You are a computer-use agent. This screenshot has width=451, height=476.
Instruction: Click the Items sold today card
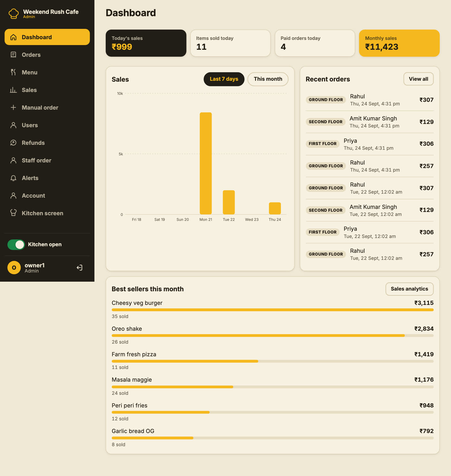click(230, 43)
